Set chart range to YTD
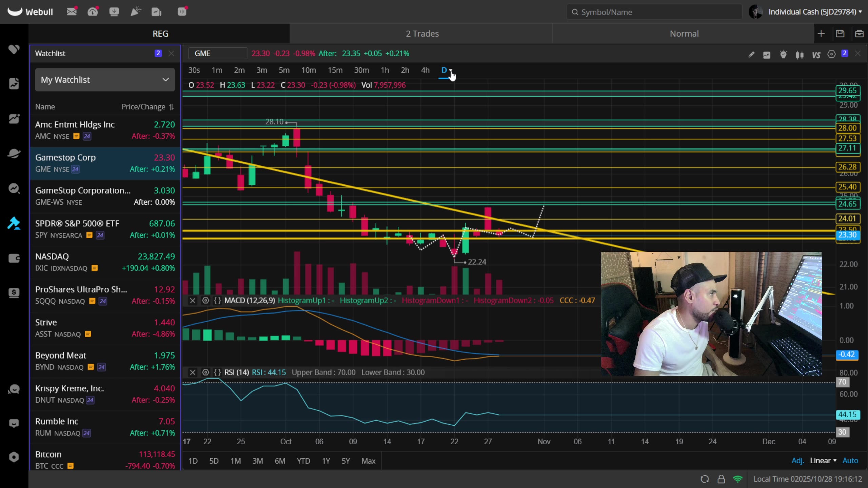The width and height of the screenshot is (868, 488). [303, 461]
